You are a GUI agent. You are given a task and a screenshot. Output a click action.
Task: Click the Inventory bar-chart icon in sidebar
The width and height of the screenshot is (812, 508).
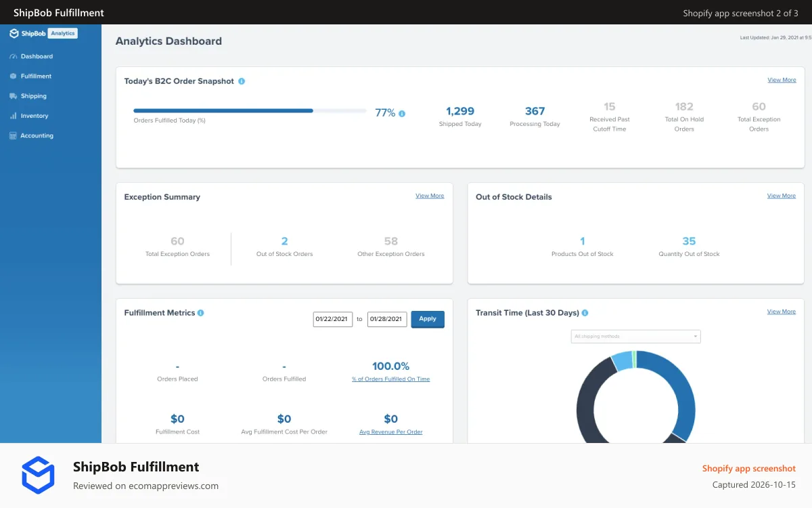point(13,116)
